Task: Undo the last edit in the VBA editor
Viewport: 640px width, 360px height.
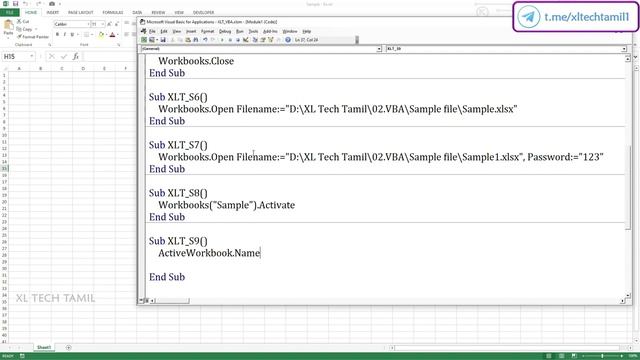Action: pyautogui.click(x=205, y=40)
